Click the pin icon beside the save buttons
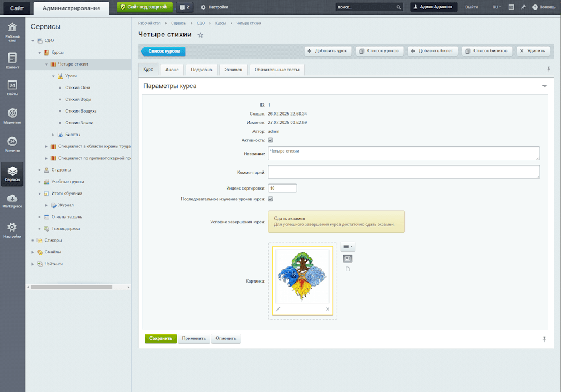Viewport: 561px width, 392px height. [x=544, y=339]
